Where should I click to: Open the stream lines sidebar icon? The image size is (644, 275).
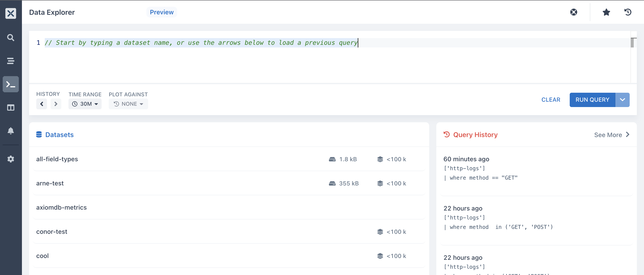(11, 61)
